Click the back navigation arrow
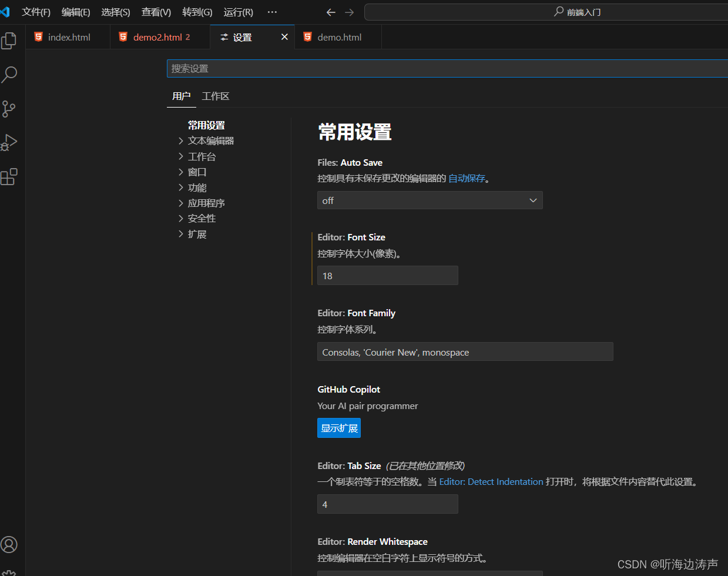Viewport: 728px width, 576px height. coord(331,12)
